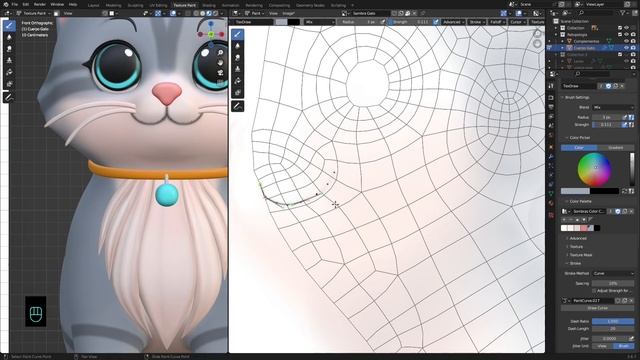640x360 pixels.
Task: Select the Fill tool in 3D viewport toolbar
Action: pyautogui.click(x=9, y=72)
